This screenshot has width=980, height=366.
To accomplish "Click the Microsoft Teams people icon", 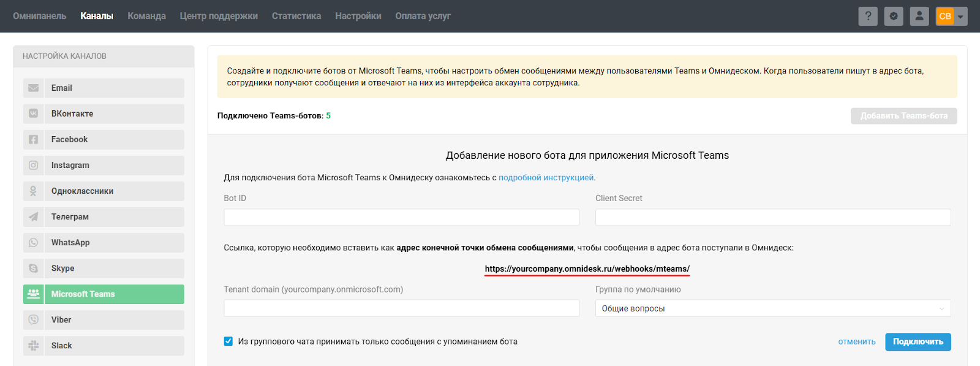I will [x=33, y=294].
